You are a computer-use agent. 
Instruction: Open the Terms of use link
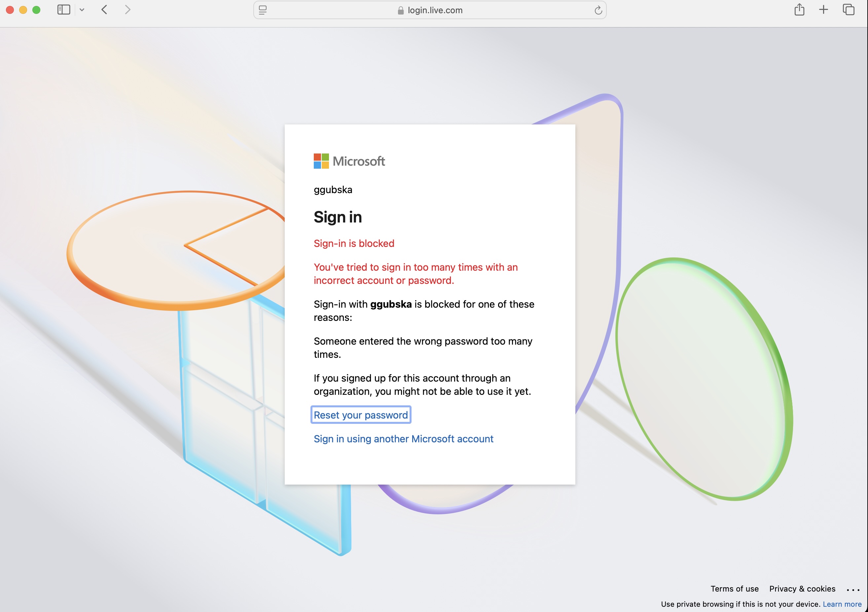click(x=735, y=589)
